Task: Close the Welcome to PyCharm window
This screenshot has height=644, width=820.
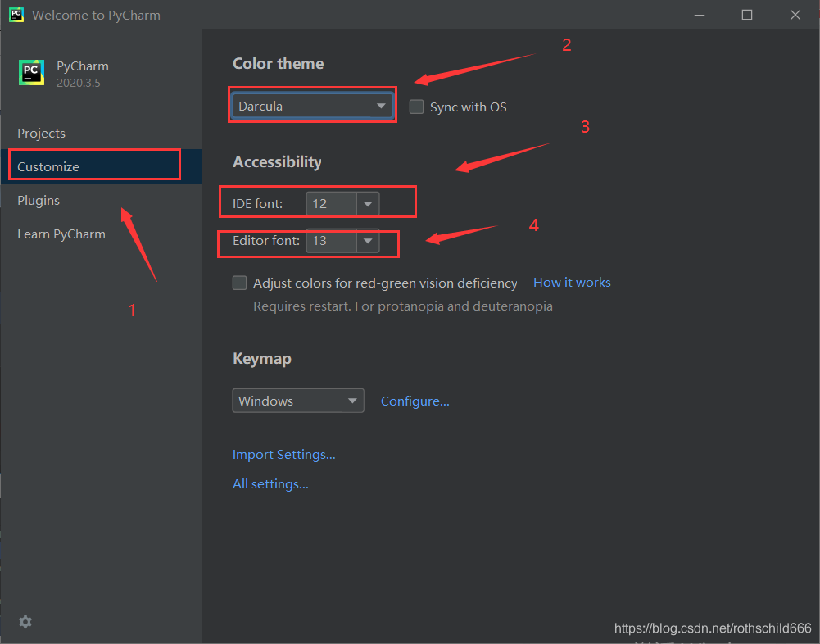Action: [x=795, y=15]
